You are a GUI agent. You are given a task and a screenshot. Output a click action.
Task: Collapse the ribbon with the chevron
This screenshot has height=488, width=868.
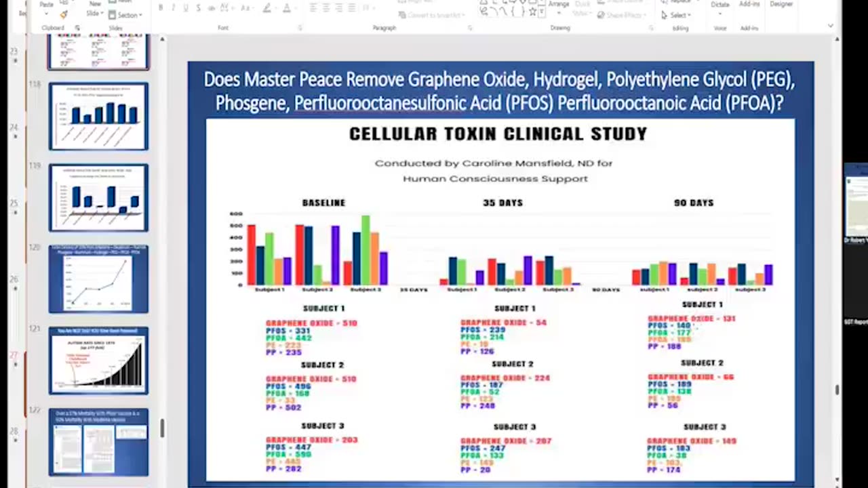pyautogui.click(x=831, y=26)
